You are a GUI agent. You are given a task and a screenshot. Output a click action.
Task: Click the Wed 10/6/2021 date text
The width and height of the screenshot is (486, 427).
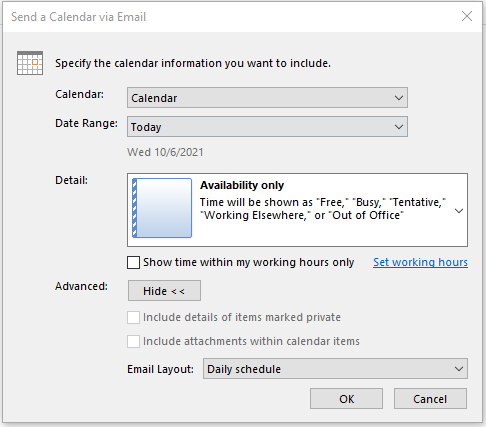pos(165,152)
